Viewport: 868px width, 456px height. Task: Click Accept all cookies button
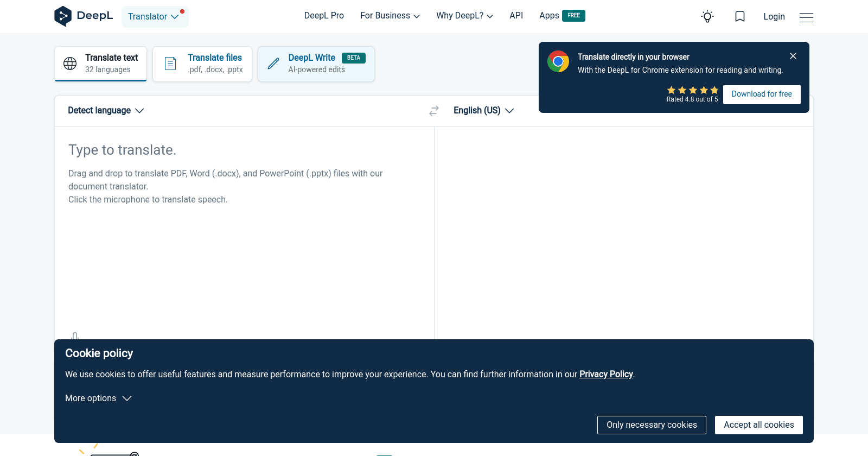click(x=758, y=425)
